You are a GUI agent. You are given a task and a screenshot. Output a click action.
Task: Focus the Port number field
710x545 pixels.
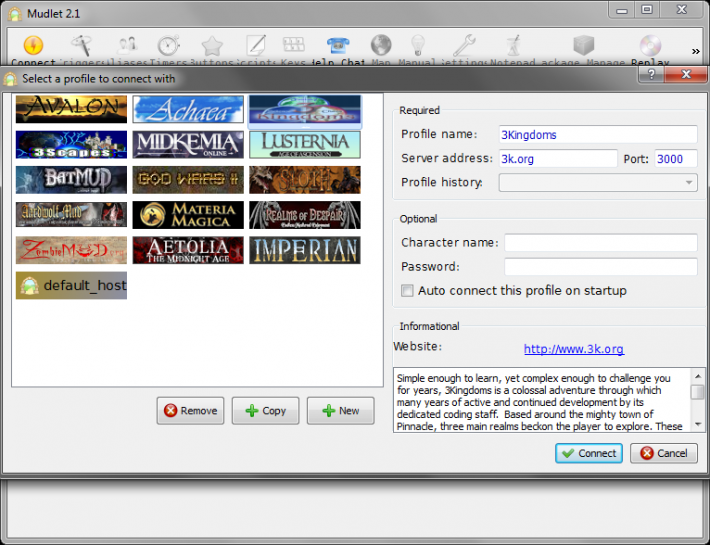[x=676, y=159]
